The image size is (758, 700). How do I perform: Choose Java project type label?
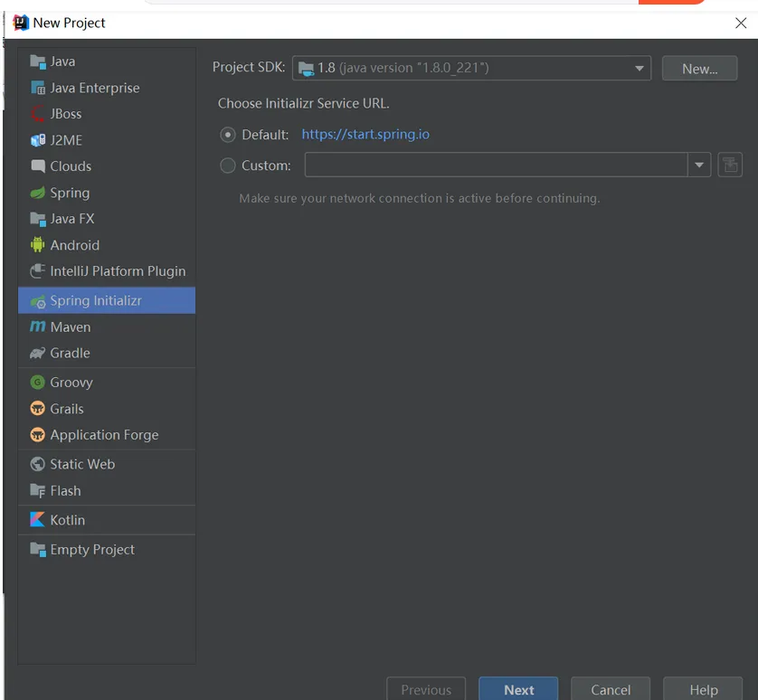pos(62,61)
